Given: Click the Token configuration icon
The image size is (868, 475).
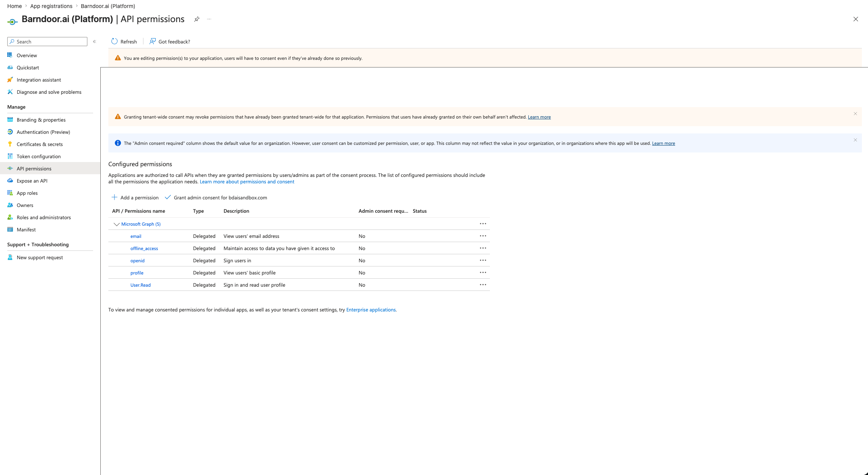Looking at the screenshot, I should 10,156.
